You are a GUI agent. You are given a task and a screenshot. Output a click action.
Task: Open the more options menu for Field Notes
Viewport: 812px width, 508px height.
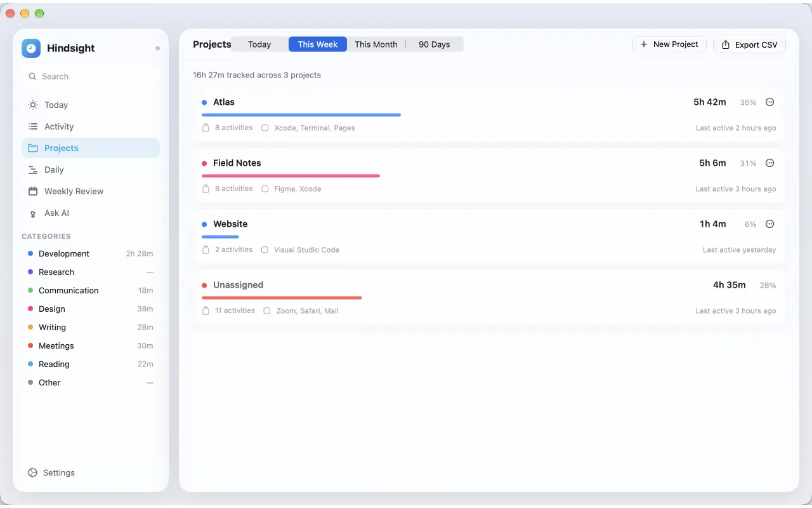pyautogui.click(x=770, y=163)
